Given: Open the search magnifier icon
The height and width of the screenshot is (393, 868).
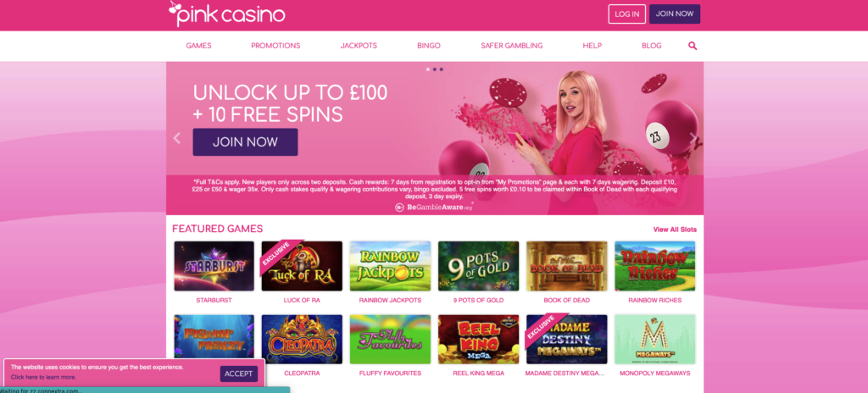Looking at the screenshot, I should [x=693, y=46].
